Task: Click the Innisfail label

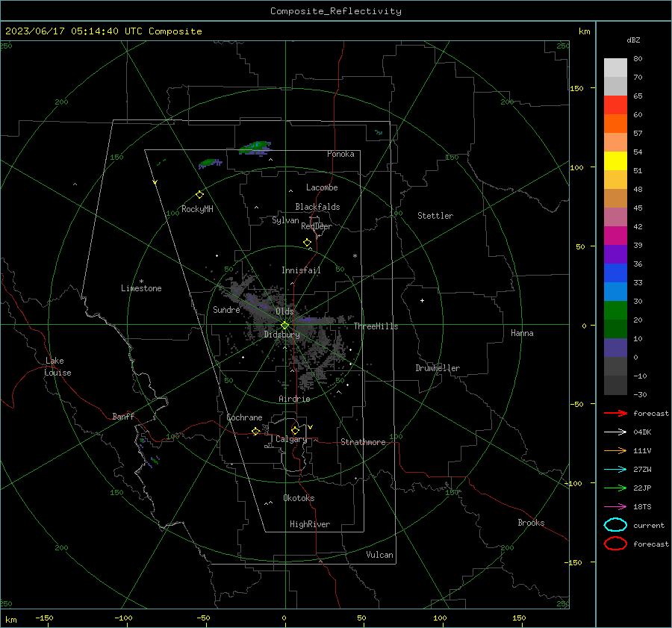Action: [x=301, y=270]
